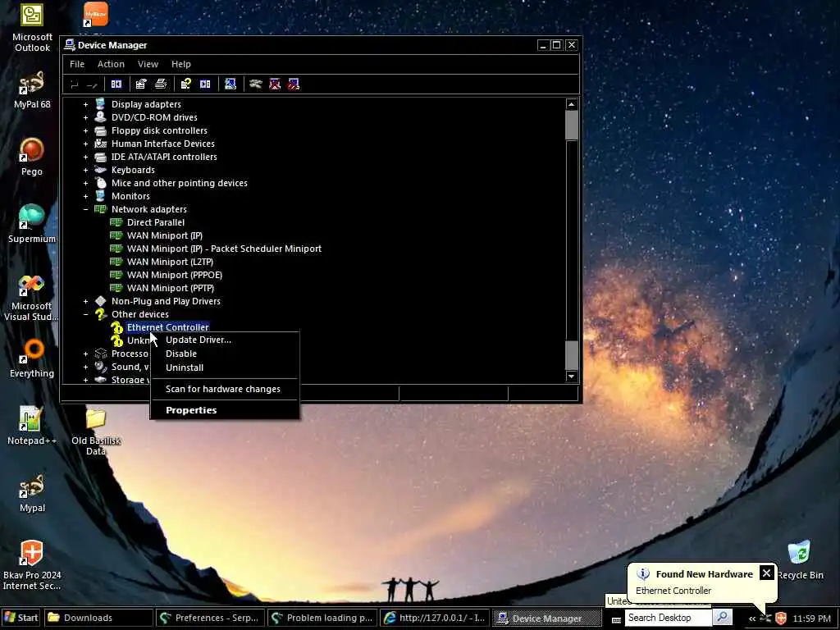Launch Everything search from the desktop
Viewport: 840px width, 630px height.
coord(32,358)
